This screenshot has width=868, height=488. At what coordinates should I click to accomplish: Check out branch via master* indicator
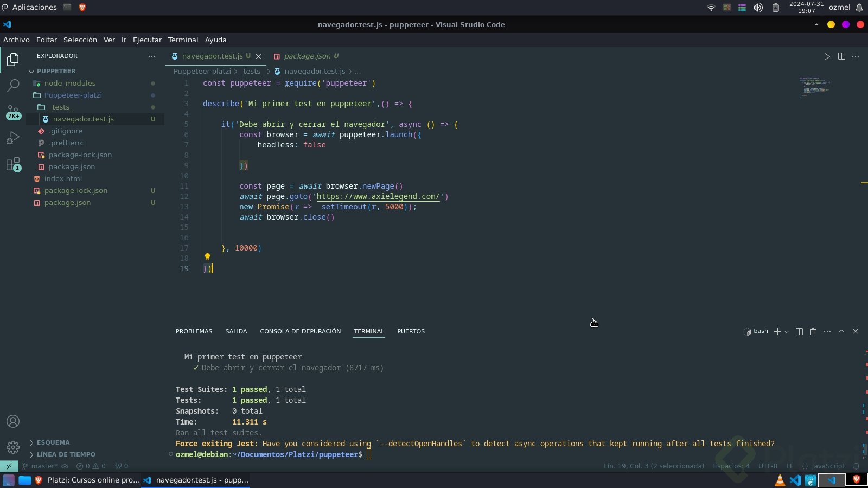(x=40, y=466)
